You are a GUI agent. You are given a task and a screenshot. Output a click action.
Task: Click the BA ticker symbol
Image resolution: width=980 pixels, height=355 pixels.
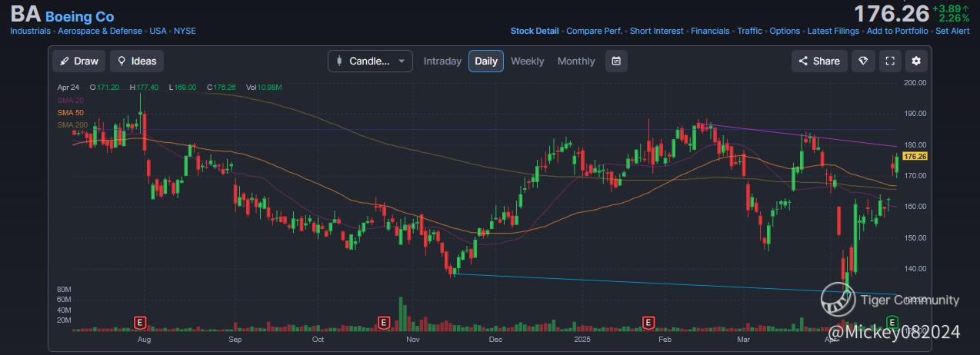tap(25, 15)
